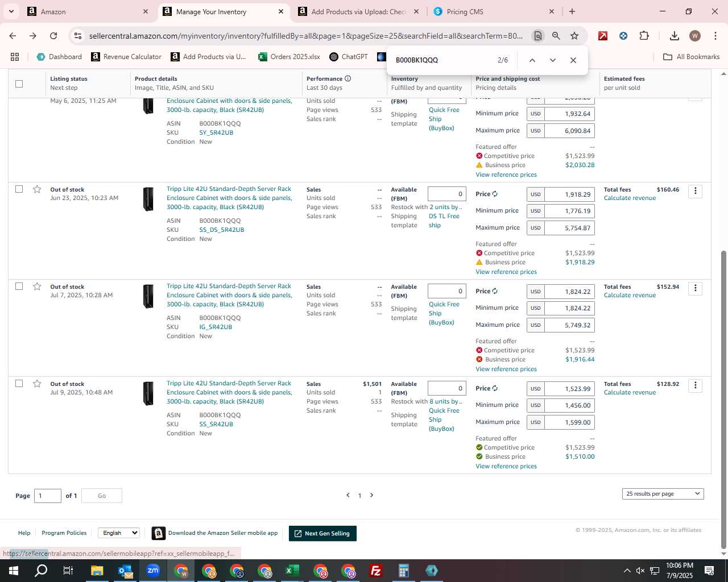Open Outlook from the taskbar
This screenshot has height=582, width=728.
click(x=125, y=571)
